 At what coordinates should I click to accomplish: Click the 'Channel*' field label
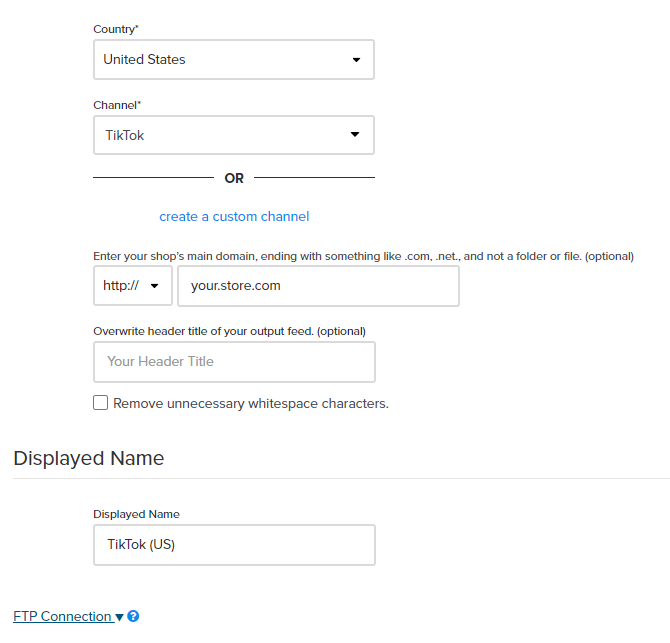(118, 105)
